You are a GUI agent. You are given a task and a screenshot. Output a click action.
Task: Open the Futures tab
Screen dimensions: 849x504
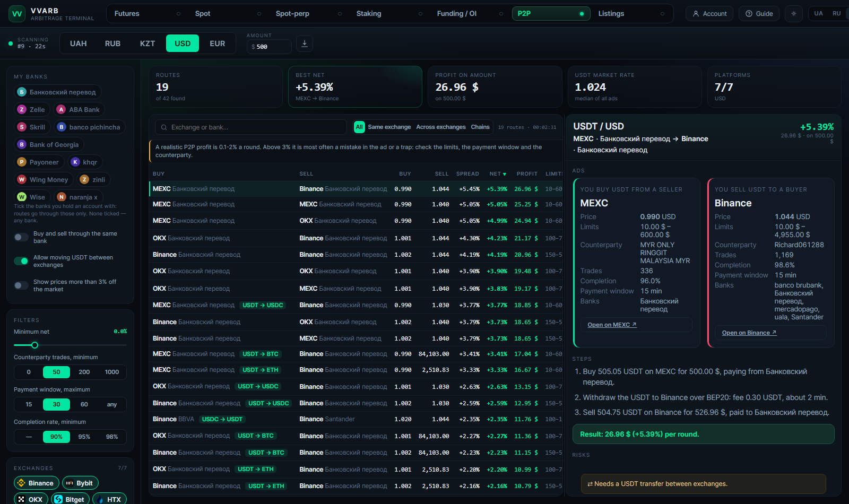(146, 14)
